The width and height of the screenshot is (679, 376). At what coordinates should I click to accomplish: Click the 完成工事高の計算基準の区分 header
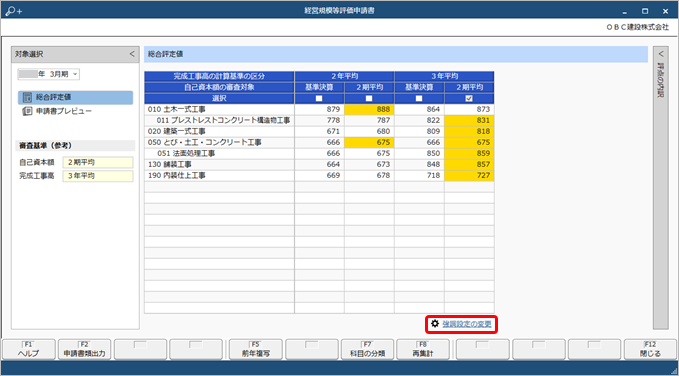[x=219, y=76]
